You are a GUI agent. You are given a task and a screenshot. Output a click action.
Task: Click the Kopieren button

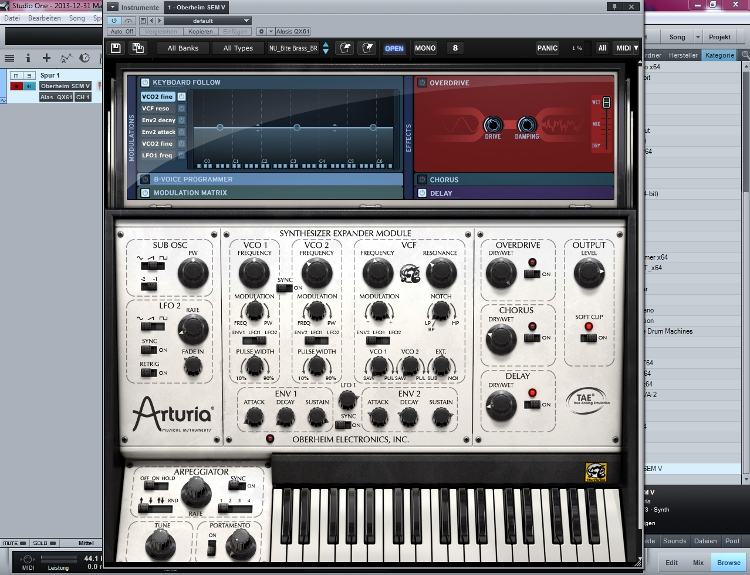tap(200, 32)
